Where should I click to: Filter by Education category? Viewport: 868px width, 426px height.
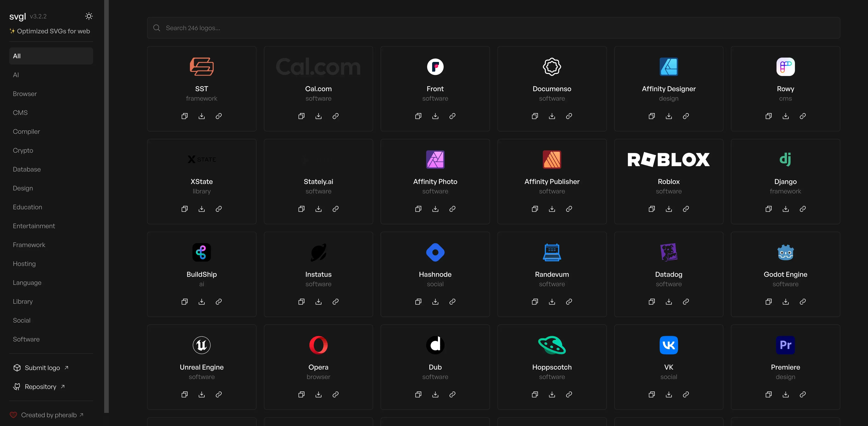pos(51,207)
